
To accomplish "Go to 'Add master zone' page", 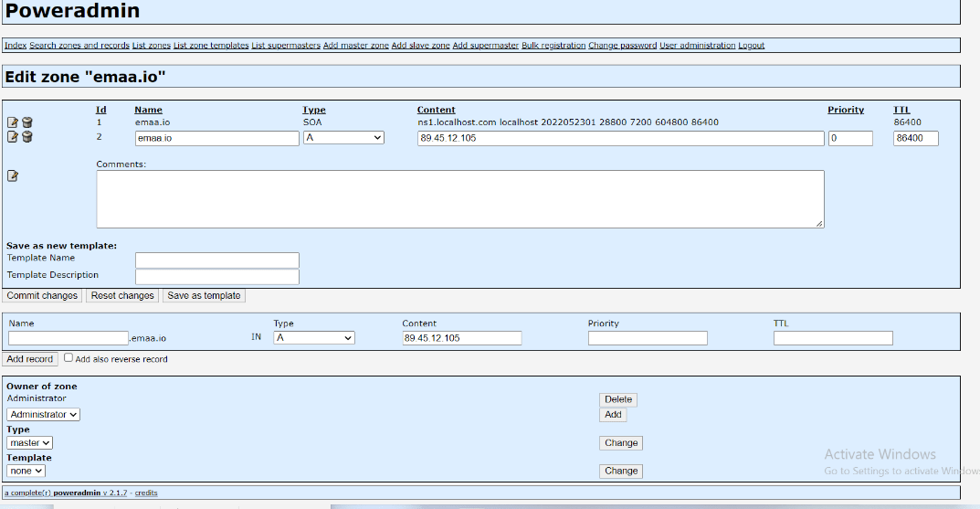I will (x=355, y=46).
